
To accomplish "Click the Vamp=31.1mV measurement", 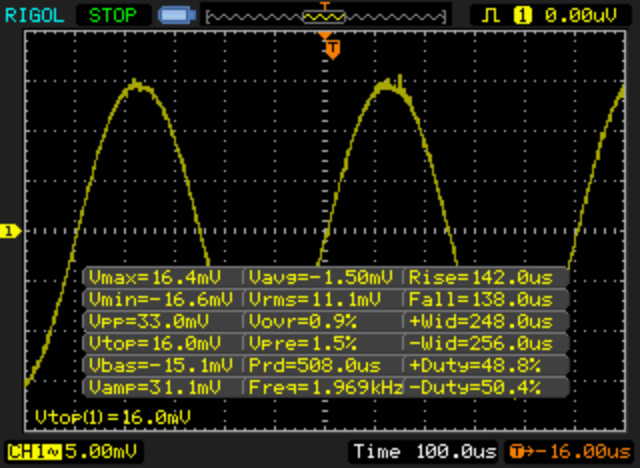I will (x=155, y=387).
